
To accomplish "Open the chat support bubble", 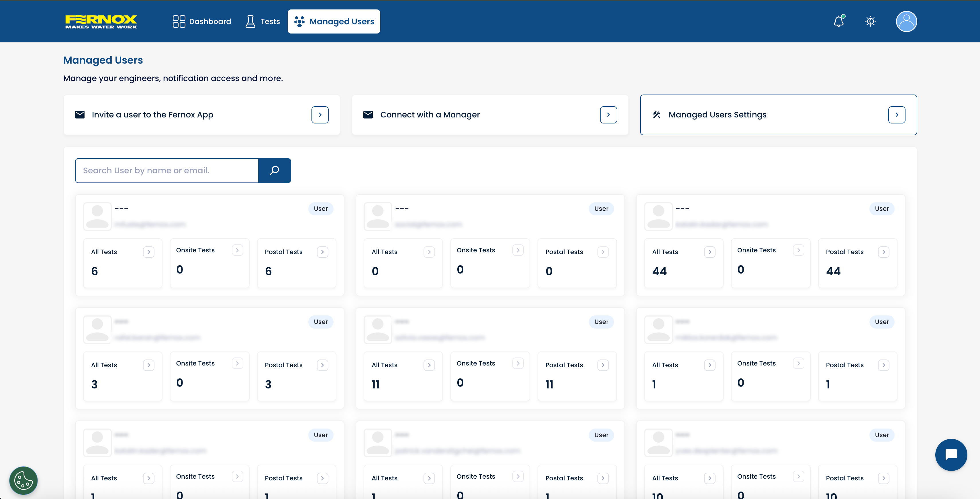I will coord(951,455).
